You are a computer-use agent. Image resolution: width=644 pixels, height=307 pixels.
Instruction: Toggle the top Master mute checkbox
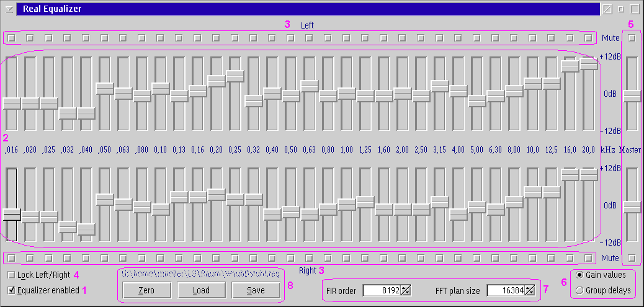632,38
